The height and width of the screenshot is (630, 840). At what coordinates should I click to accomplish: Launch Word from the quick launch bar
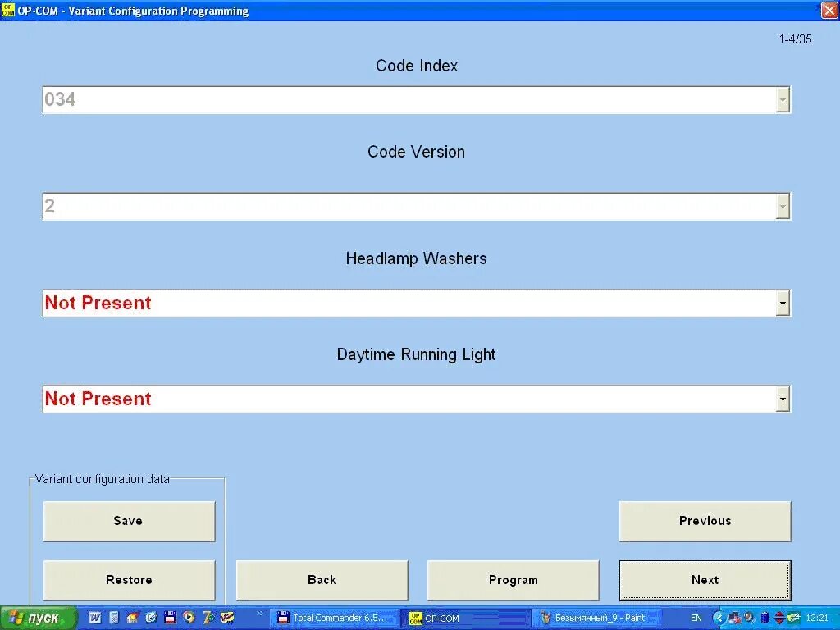tap(95, 618)
